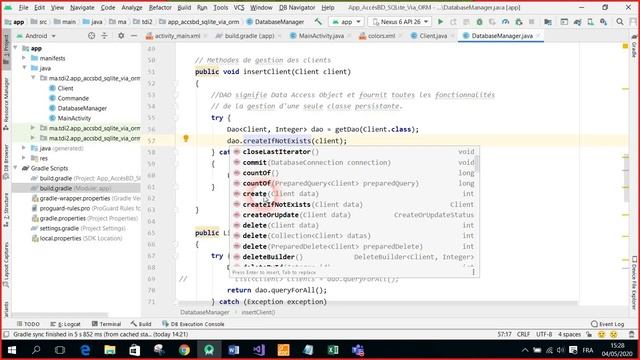Open the Gradle side panel tab

click(634, 47)
